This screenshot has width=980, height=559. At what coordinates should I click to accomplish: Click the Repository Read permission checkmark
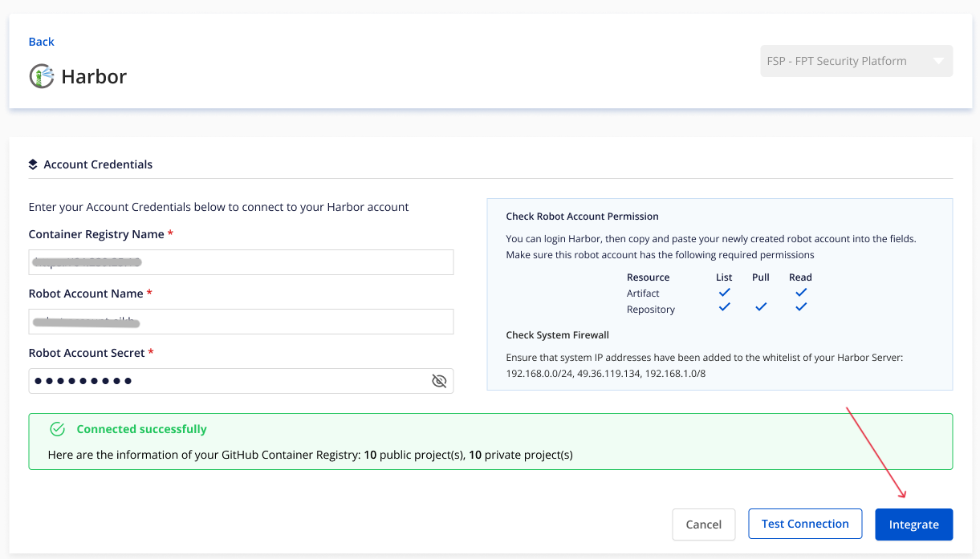tap(800, 307)
